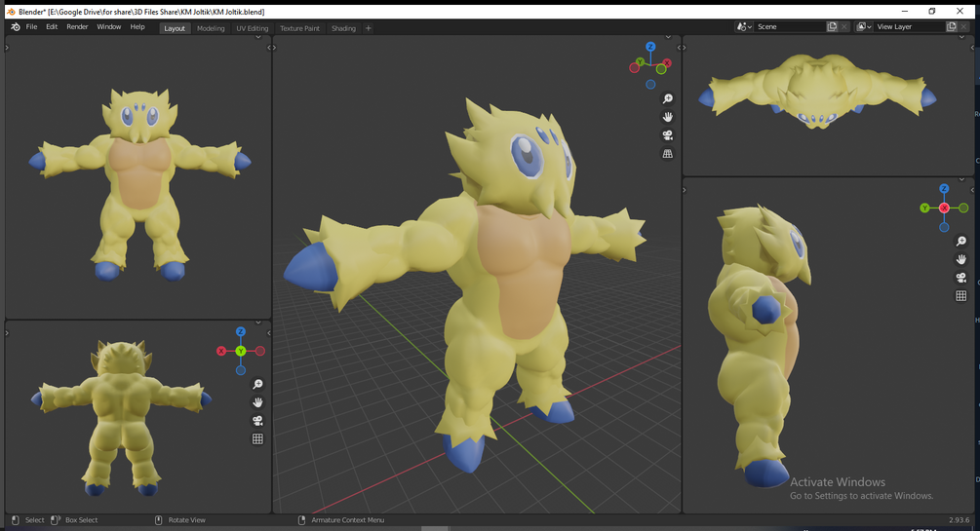Expand toolbar arrow of front-view viewport

coord(7,48)
